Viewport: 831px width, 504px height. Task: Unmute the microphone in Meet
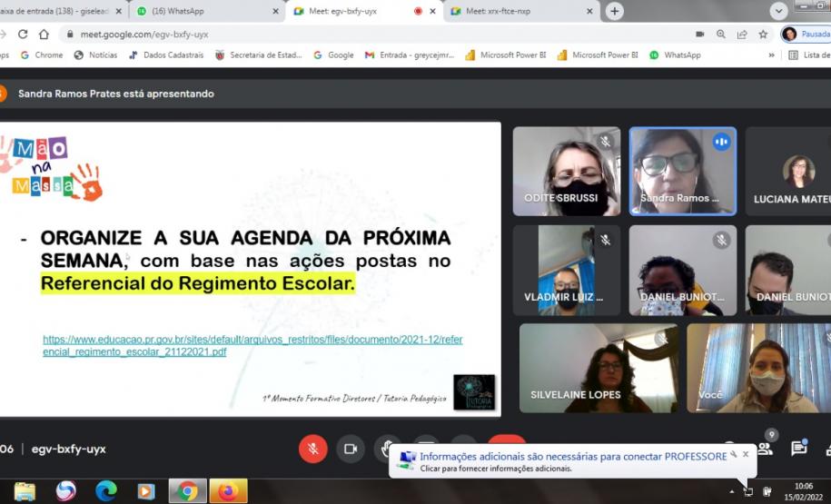coord(312,449)
